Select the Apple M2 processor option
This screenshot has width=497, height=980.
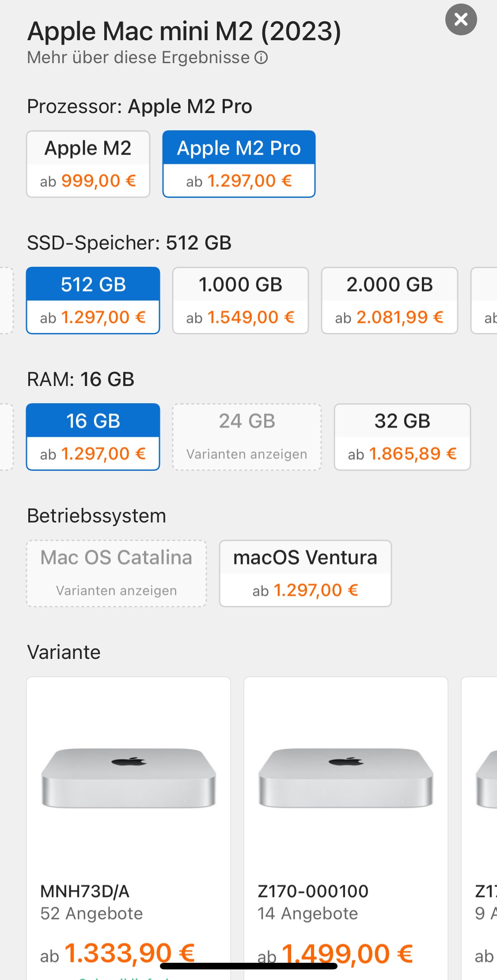click(88, 164)
